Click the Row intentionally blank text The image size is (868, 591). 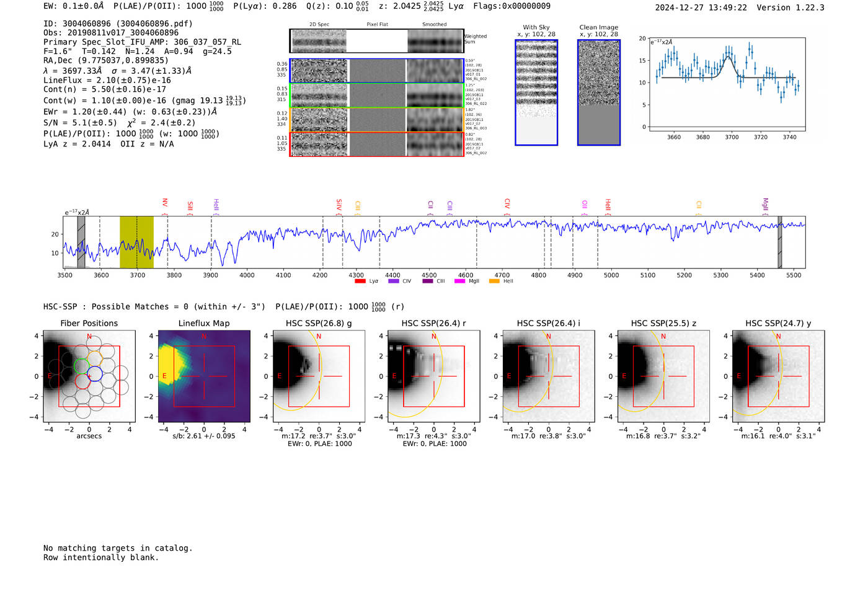click(101, 558)
